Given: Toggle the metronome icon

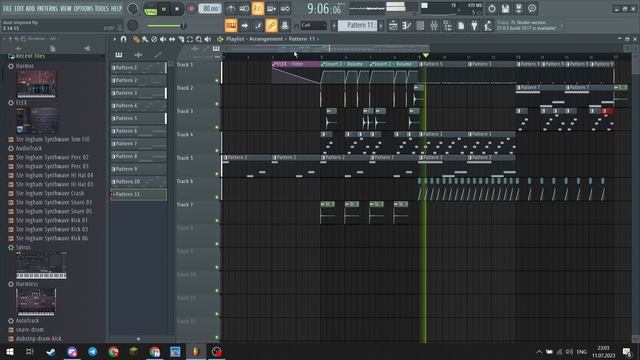Looking at the screenshot, I should click(x=231, y=9).
